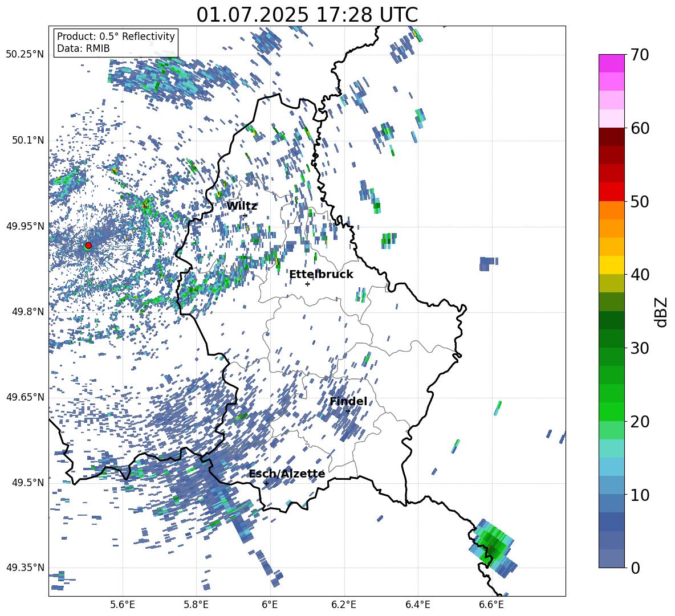Click the 49.95°N latitude label

coord(25,226)
